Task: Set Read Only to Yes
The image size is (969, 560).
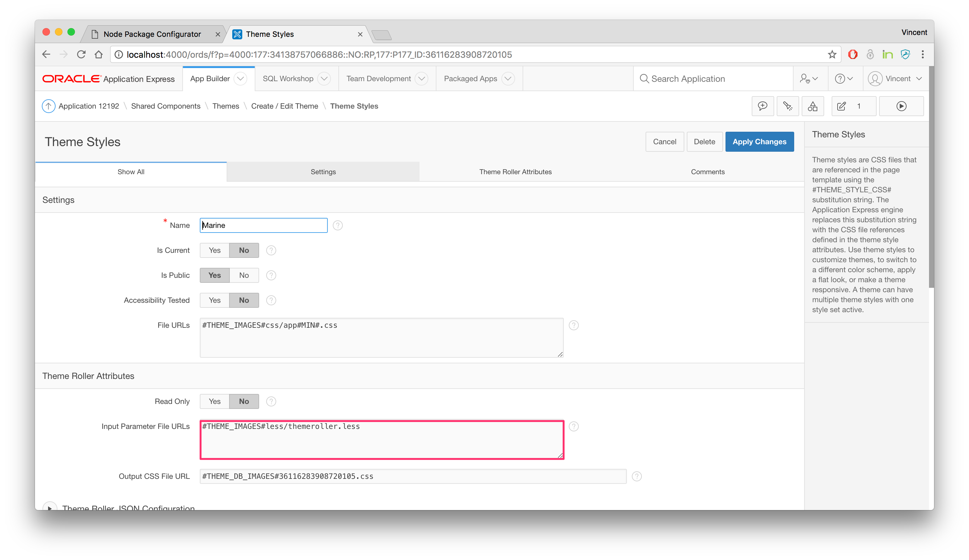Action: pos(214,401)
